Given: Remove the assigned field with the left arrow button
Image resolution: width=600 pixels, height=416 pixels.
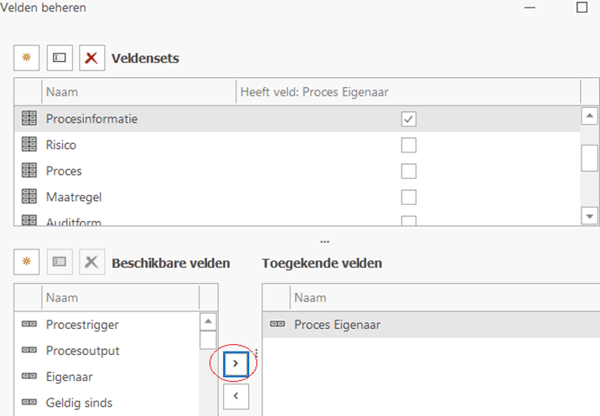Looking at the screenshot, I should 234,397.
